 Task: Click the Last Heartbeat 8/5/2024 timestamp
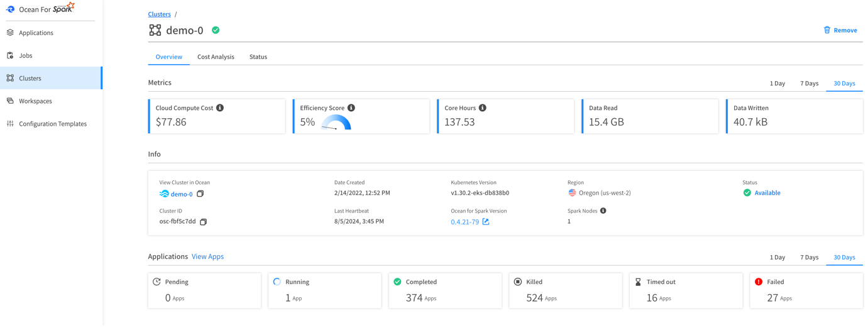pyautogui.click(x=359, y=221)
